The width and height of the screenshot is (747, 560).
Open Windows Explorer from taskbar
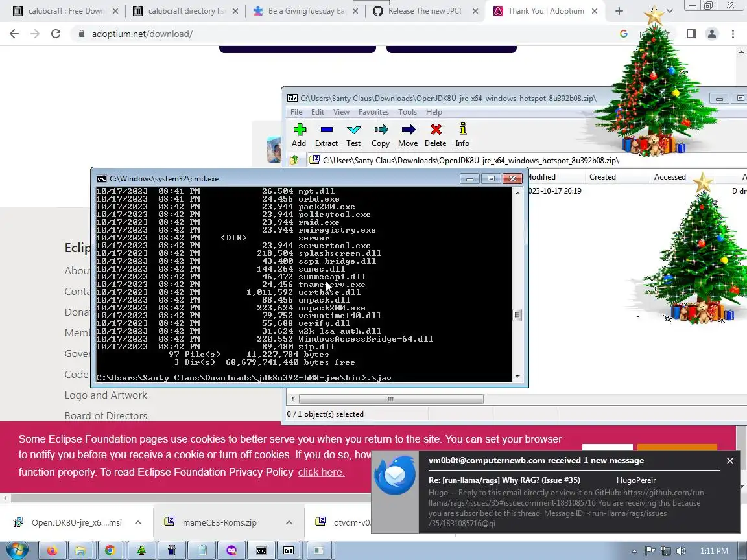81,550
